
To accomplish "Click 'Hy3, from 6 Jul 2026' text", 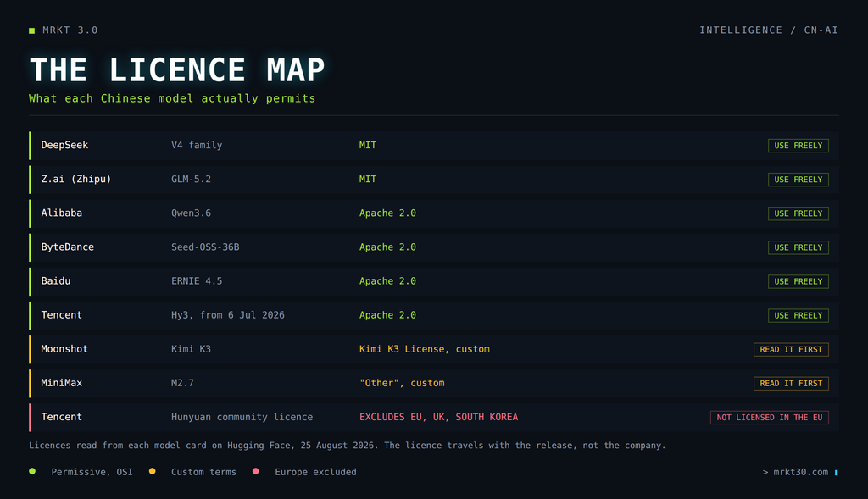I will click(227, 315).
